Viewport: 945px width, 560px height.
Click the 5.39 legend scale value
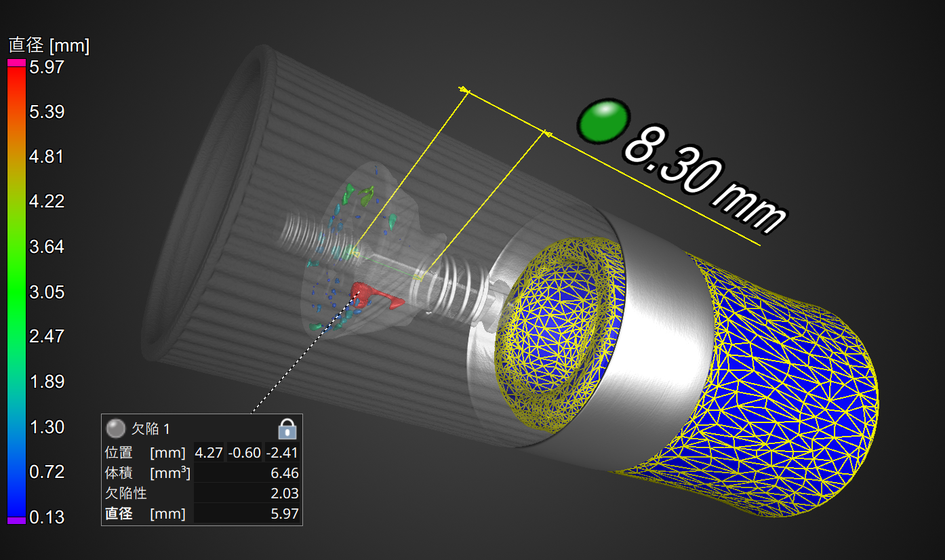coord(47,112)
